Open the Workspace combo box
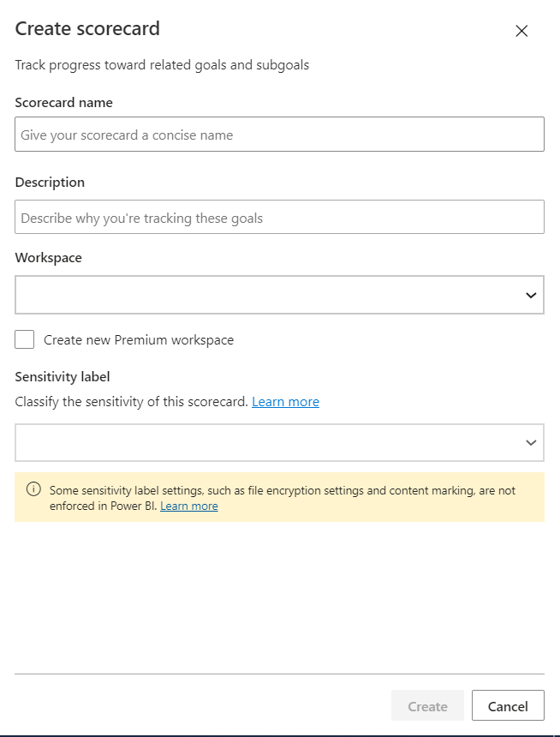 point(279,295)
